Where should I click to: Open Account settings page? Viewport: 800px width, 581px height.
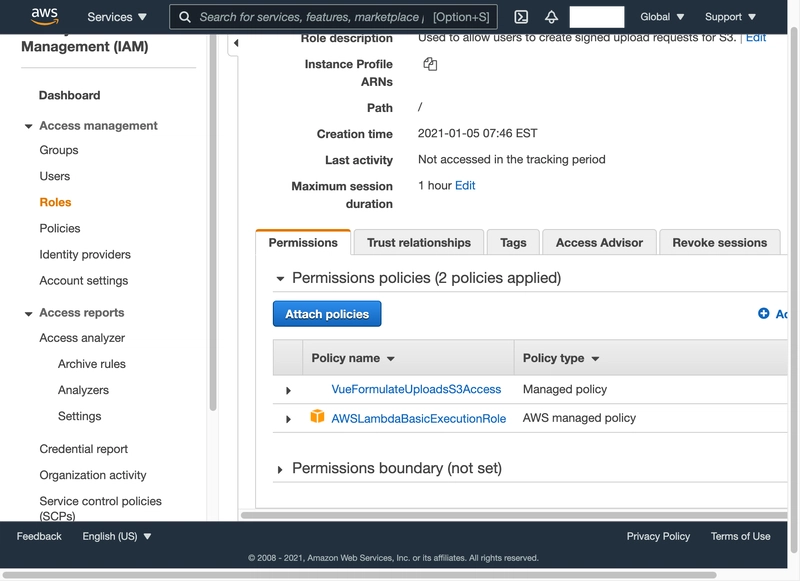tap(84, 281)
